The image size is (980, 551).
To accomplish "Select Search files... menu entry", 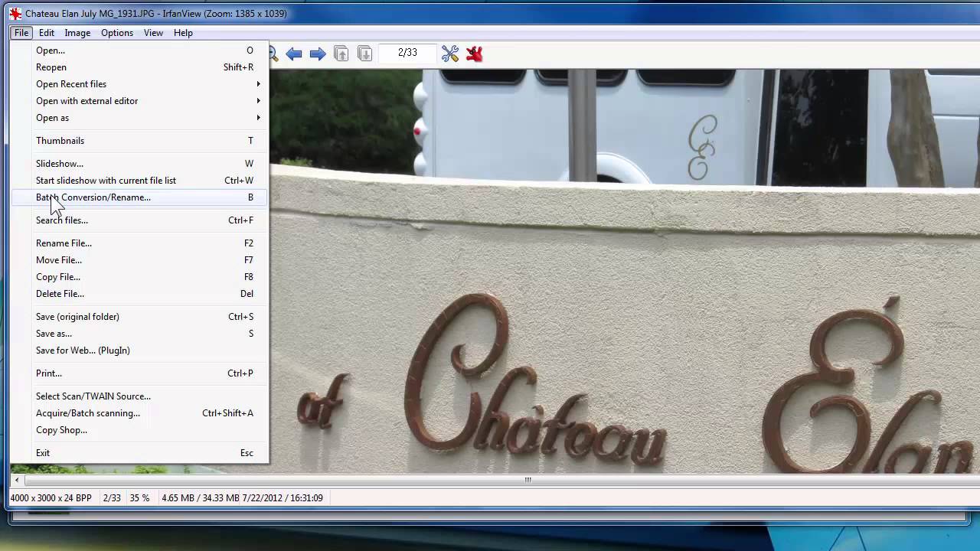I will point(139,220).
